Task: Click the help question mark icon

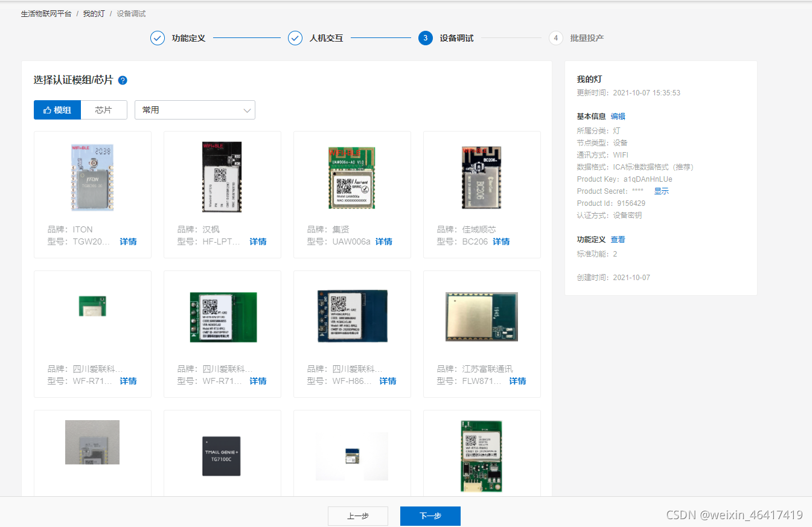Action: pyautogui.click(x=123, y=80)
